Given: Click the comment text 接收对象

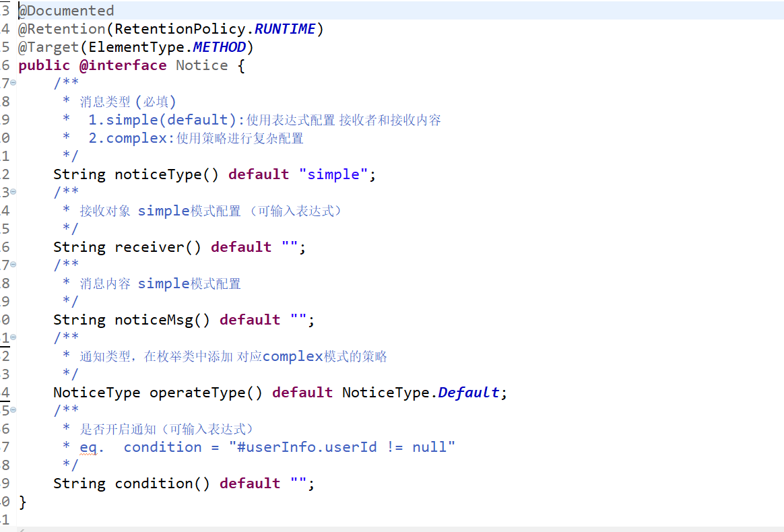Looking at the screenshot, I should pos(105,211).
